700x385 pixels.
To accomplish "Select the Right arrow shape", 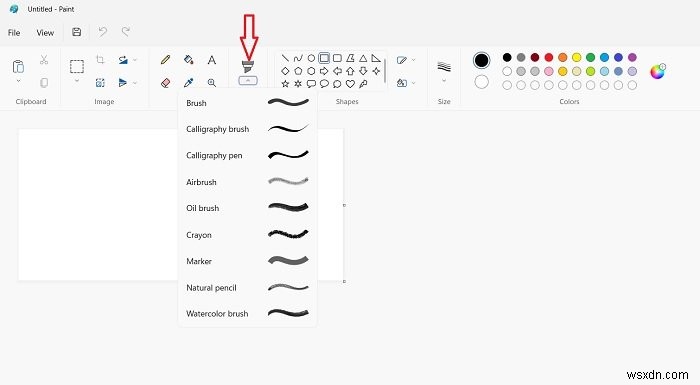I will coord(324,71).
